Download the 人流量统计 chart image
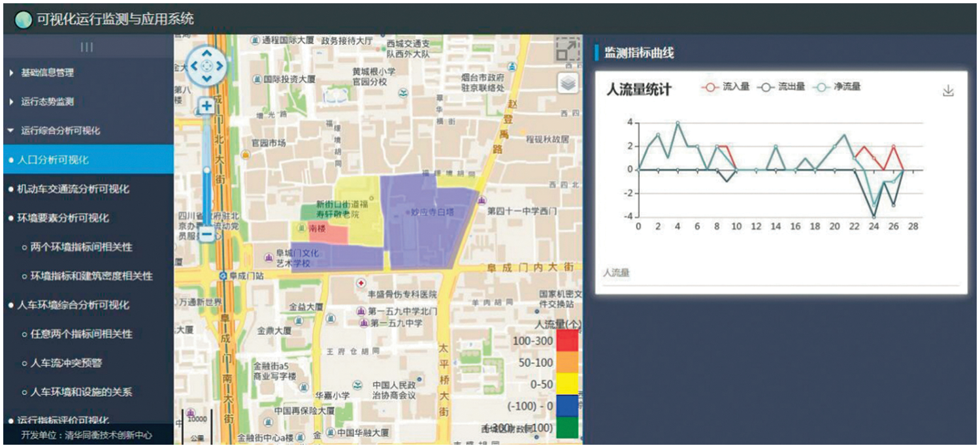980x448 pixels. point(948,91)
